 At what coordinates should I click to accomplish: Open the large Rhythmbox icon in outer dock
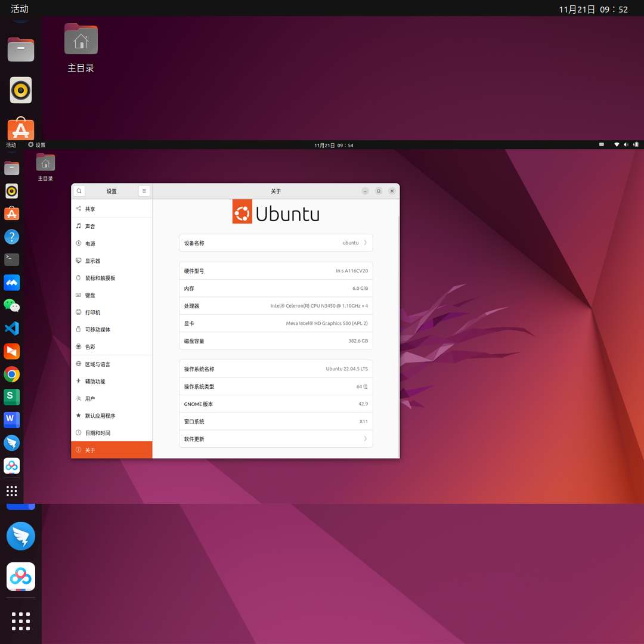(21, 90)
